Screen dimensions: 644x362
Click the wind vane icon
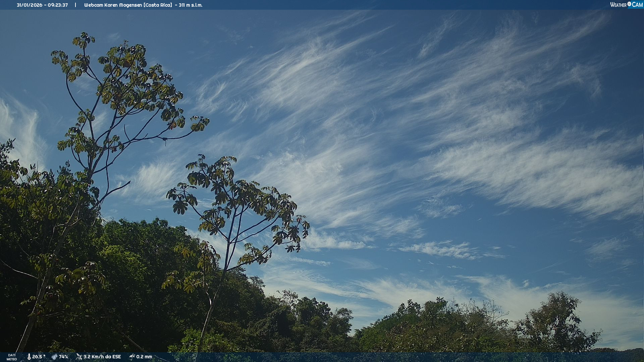pos(79,357)
